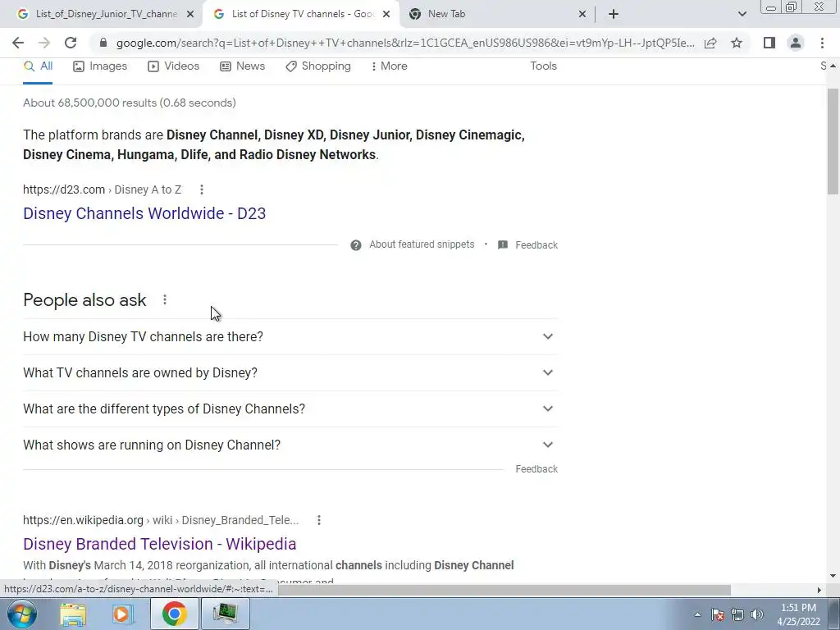This screenshot has width=840, height=630.
Task: Click the horizontal scrollbar at page bottom
Action: [504, 590]
